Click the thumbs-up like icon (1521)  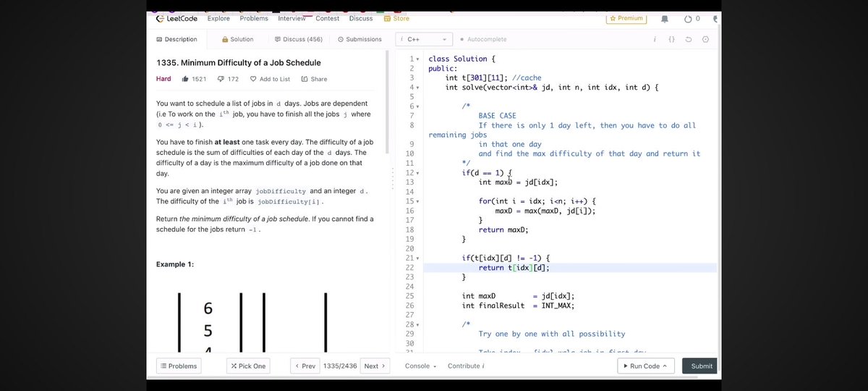(186, 79)
